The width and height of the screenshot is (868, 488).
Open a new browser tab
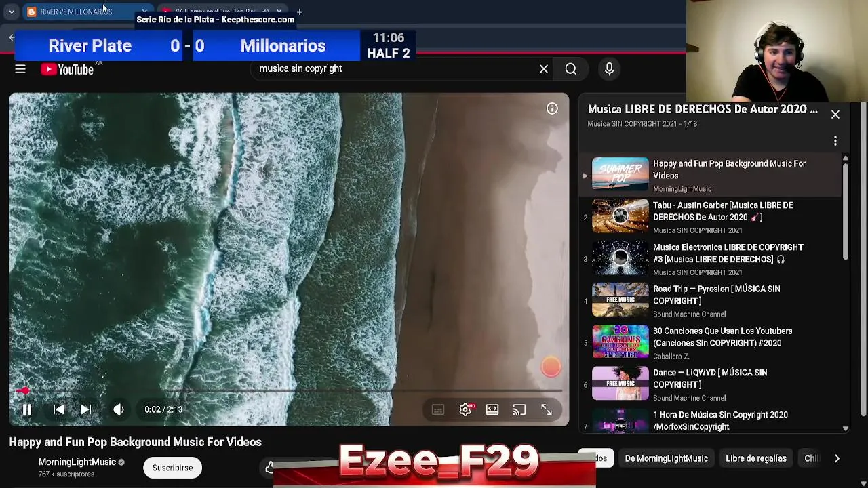tap(299, 12)
